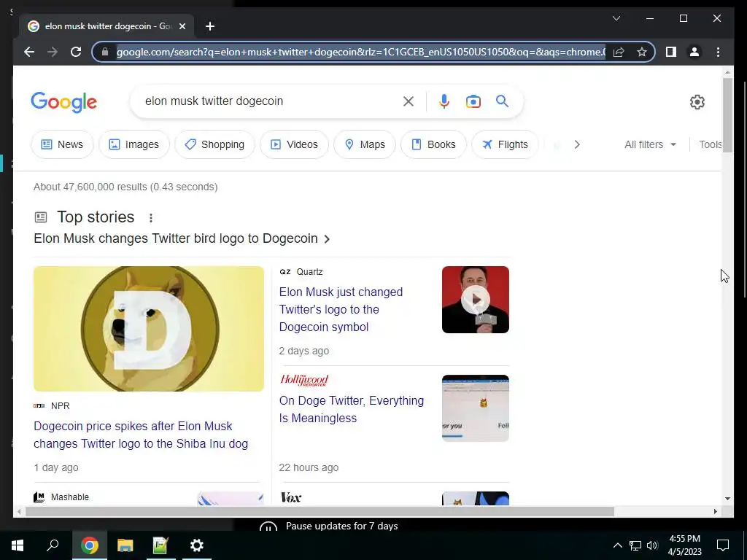Open Google quick settings gear
Viewport: 747px width, 560px height.
coord(697,102)
